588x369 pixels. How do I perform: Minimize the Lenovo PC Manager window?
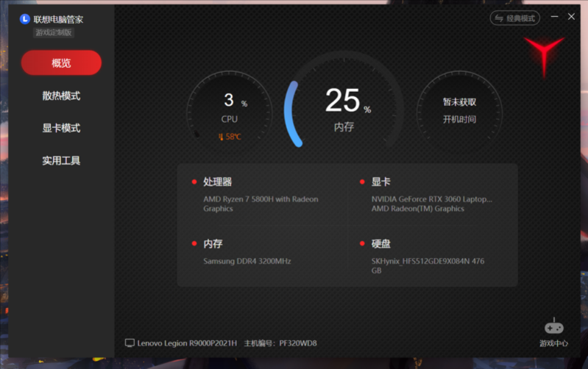click(x=554, y=17)
